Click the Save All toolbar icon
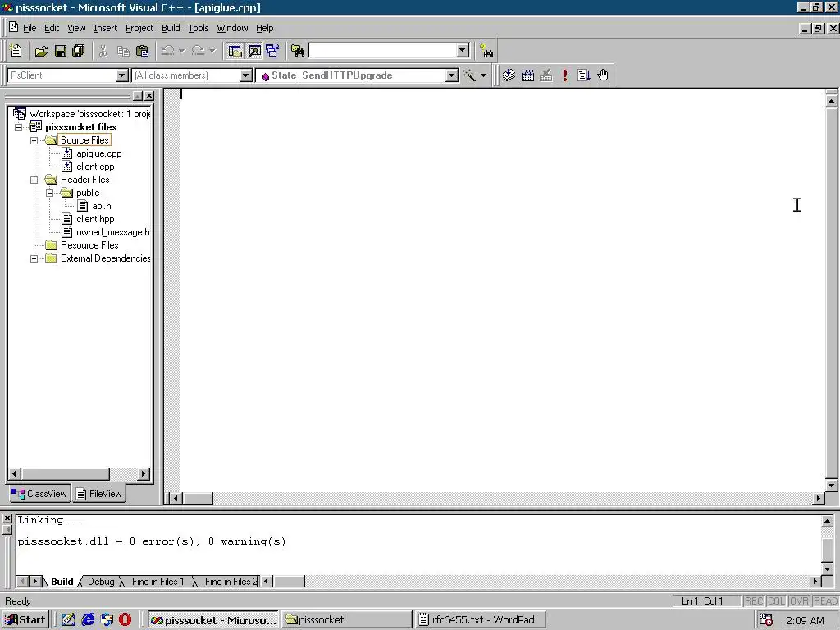Image resolution: width=840 pixels, height=630 pixels. [79, 51]
